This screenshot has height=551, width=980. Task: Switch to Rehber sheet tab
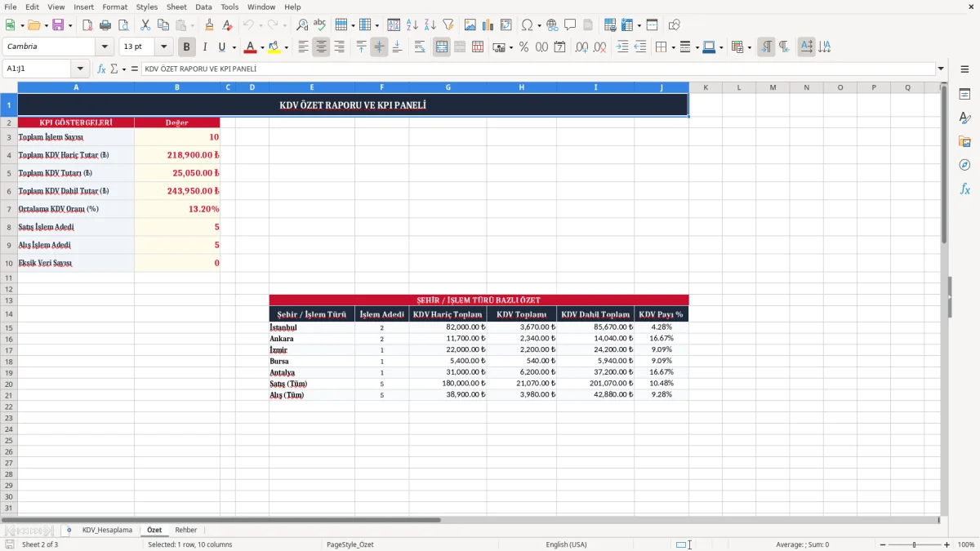click(186, 531)
